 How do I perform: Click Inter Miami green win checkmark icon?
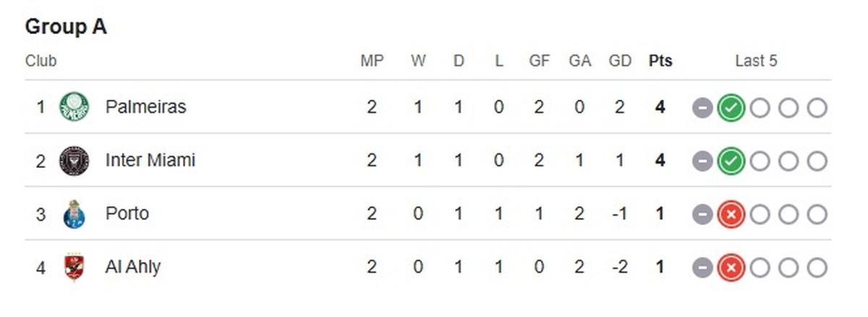click(x=731, y=161)
